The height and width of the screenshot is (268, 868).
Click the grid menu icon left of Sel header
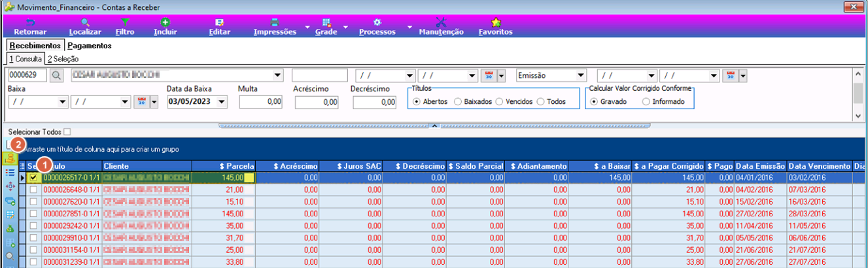(22, 166)
